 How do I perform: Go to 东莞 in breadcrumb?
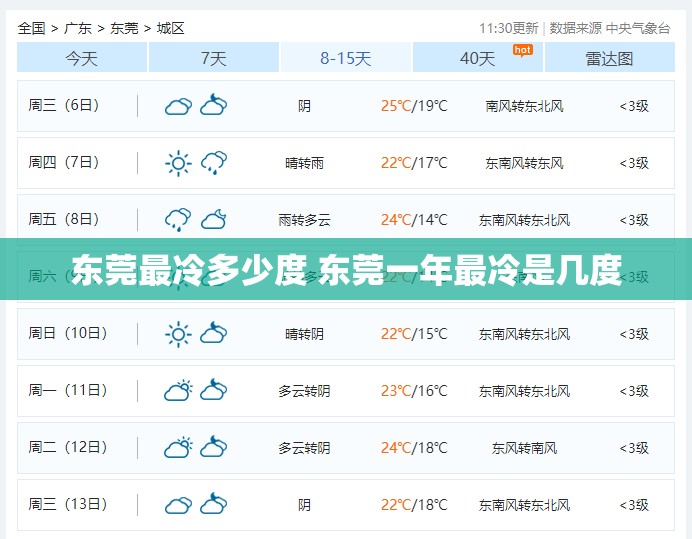tap(124, 28)
